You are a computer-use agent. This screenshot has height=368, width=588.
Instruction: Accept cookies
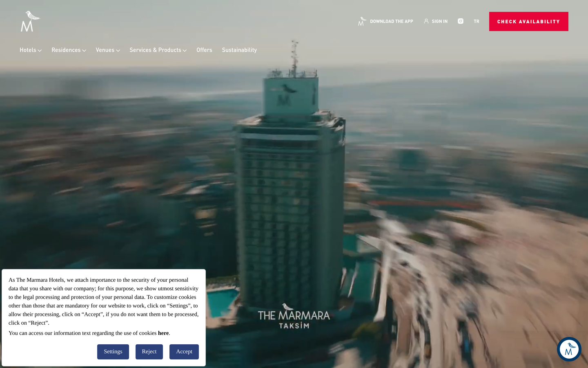[184, 352]
